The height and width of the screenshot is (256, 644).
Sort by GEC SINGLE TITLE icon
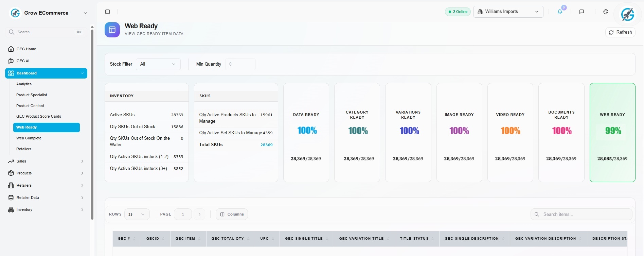tap(327, 239)
